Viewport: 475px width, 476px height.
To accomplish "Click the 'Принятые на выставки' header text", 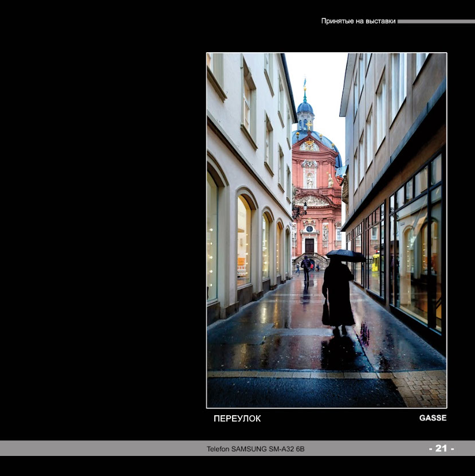I will [x=358, y=21].
